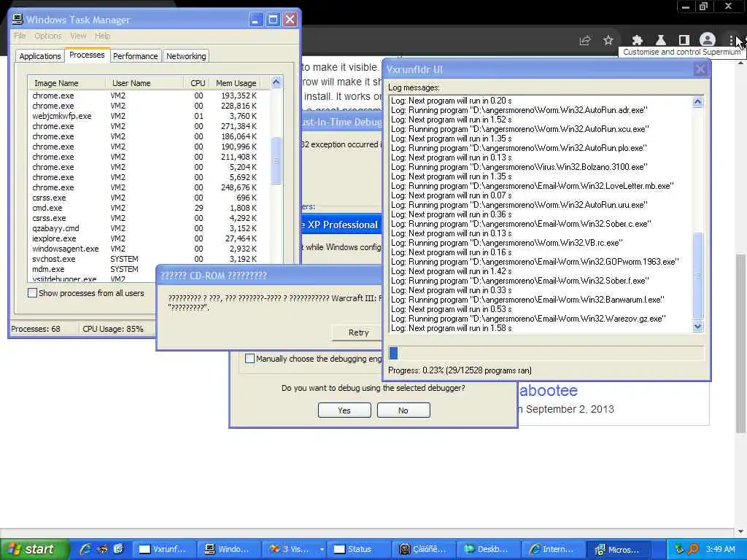Click log line mentioning Virus.Win32.Bolzano.3100.exe
Screen dimensions: 747x560
point(519,167)
